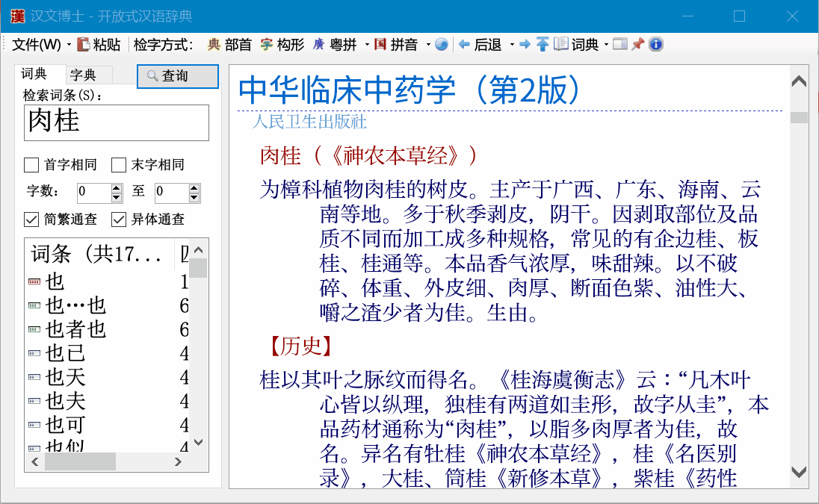The height and width of the screenshot is (504, 819).
Task: Click the entry list horizontal scrollbar thumb
Action: click(80, 461)
